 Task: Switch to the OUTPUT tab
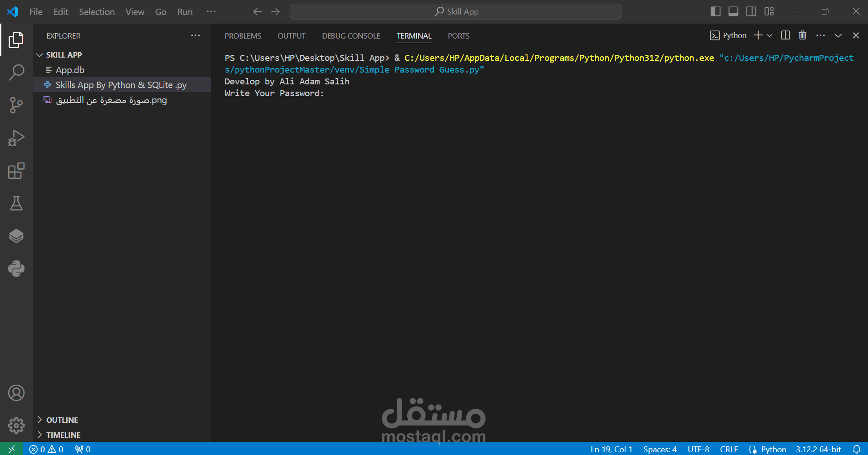tap(291, 36)
